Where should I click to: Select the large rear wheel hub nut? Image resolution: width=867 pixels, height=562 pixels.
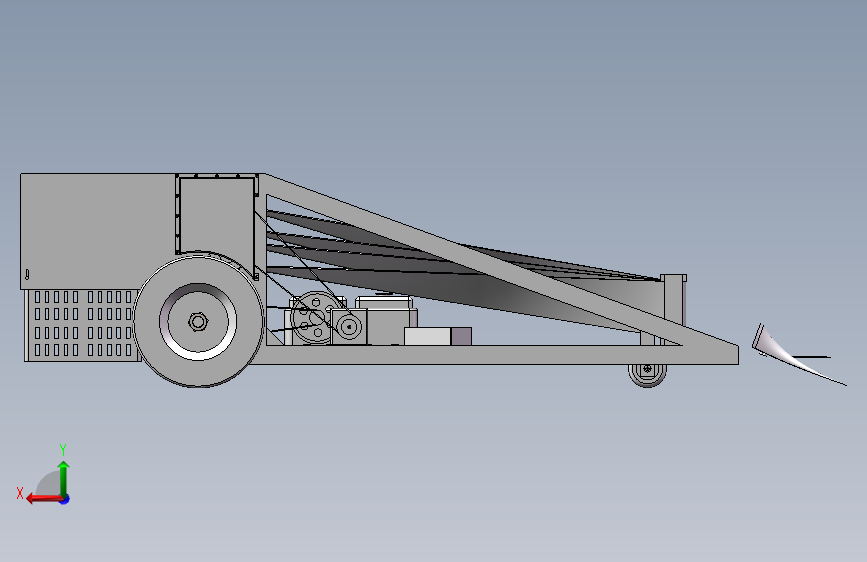[x=198, y=321]
